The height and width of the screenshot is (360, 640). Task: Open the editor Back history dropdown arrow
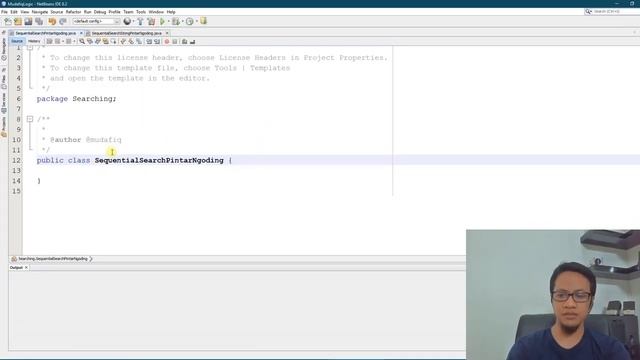point(62,41)
